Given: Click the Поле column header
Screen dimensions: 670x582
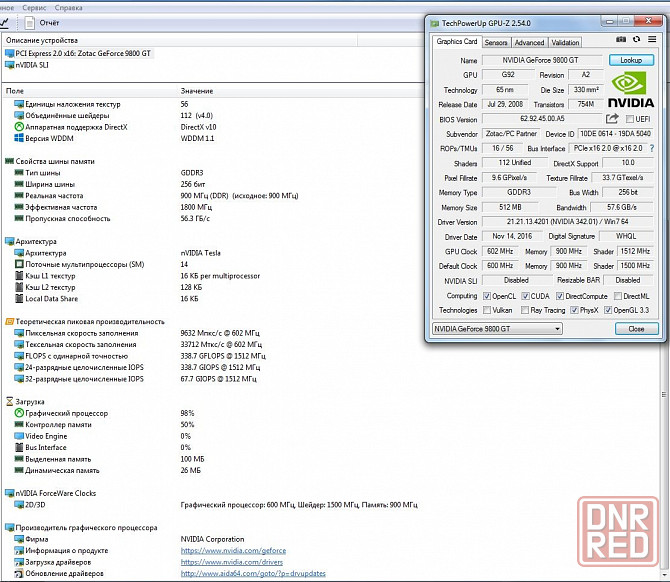Looking at the screenshot, I should coord(15,91).
